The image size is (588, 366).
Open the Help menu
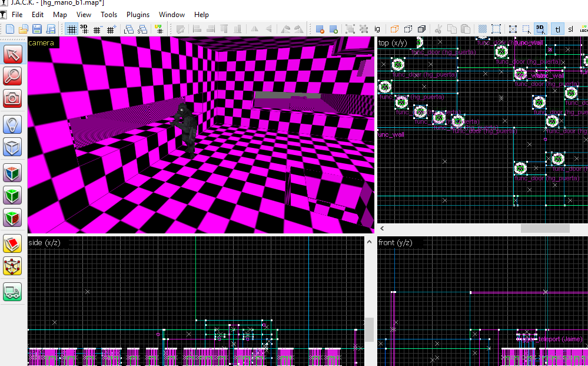201,15
